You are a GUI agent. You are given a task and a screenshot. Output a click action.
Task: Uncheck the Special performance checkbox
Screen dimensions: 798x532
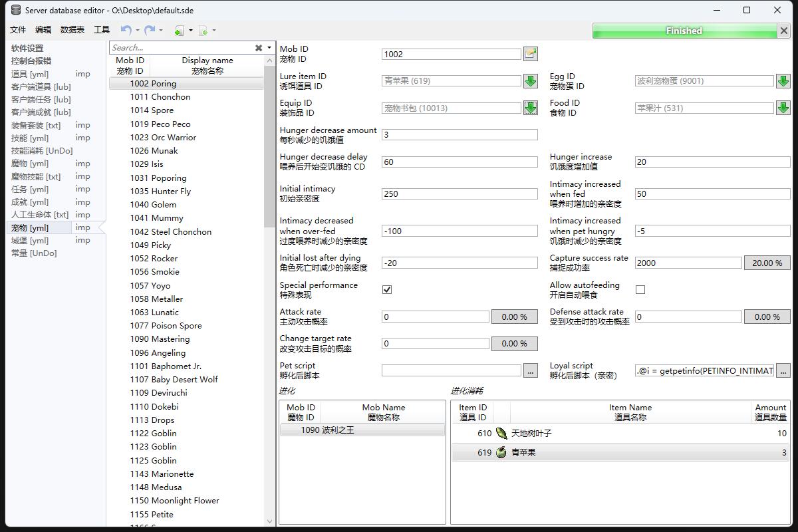point(387,290)
